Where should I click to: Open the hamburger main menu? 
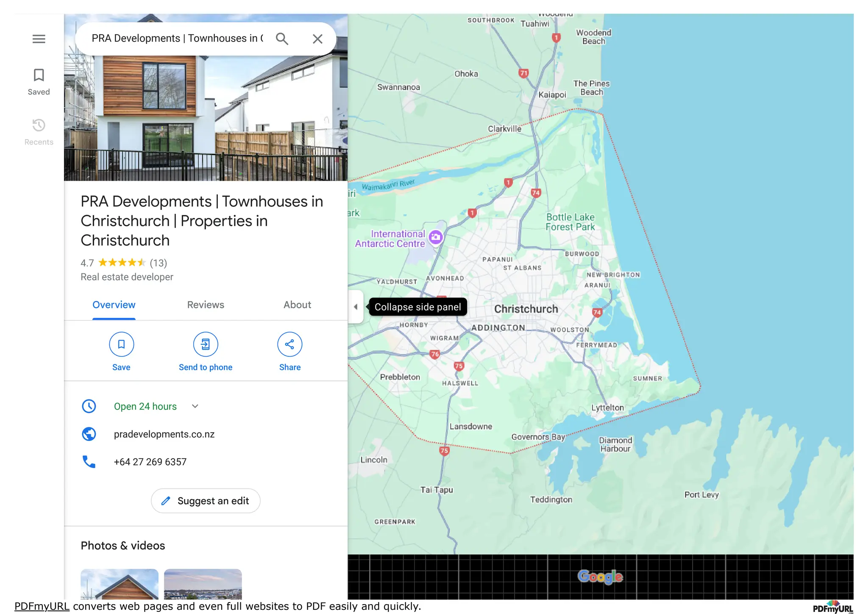point(39,39)
